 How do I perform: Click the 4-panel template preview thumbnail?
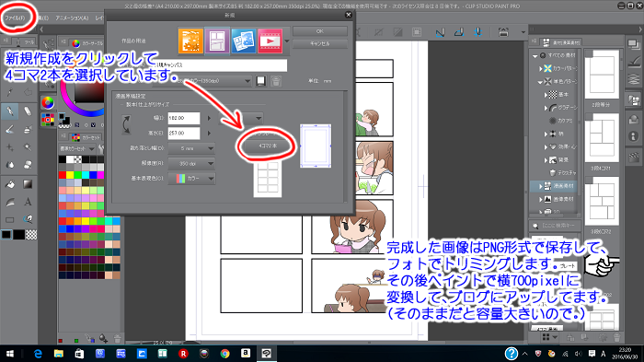coord(268,180)
